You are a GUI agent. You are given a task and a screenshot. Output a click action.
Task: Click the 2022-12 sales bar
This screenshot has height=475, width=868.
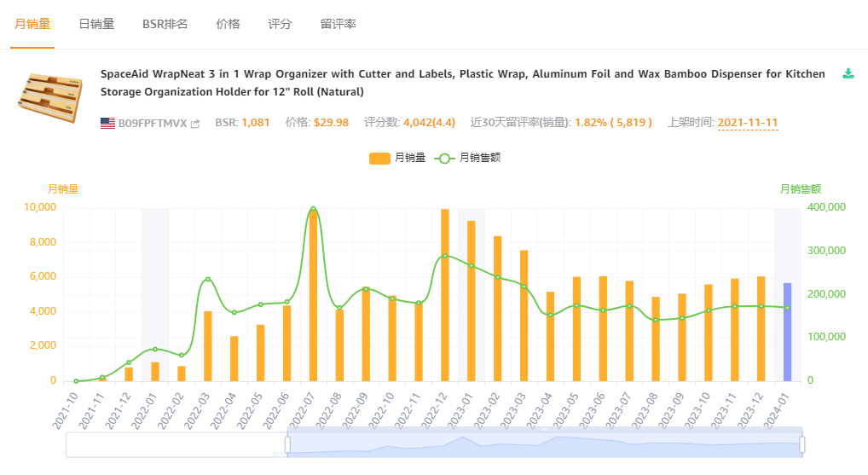tap(445, 295)
